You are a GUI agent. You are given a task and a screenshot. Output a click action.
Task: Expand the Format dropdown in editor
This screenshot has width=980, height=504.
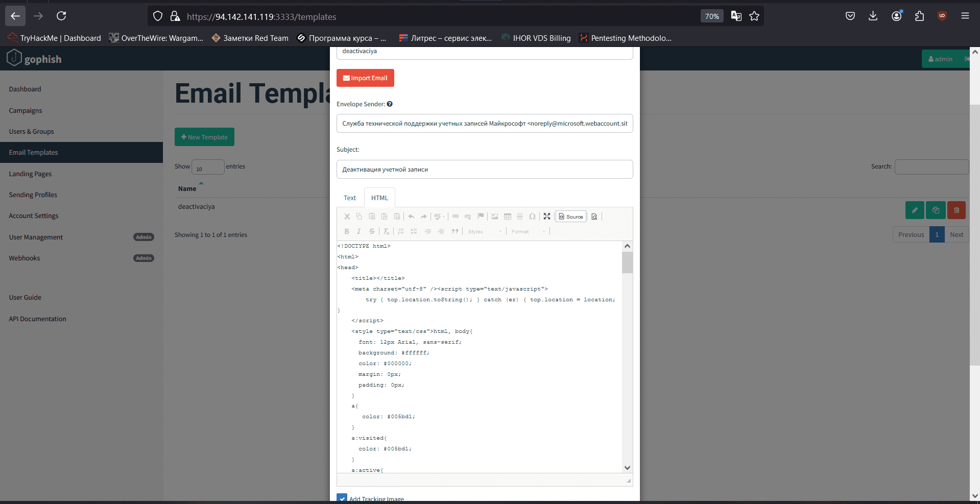coord(529,232)
